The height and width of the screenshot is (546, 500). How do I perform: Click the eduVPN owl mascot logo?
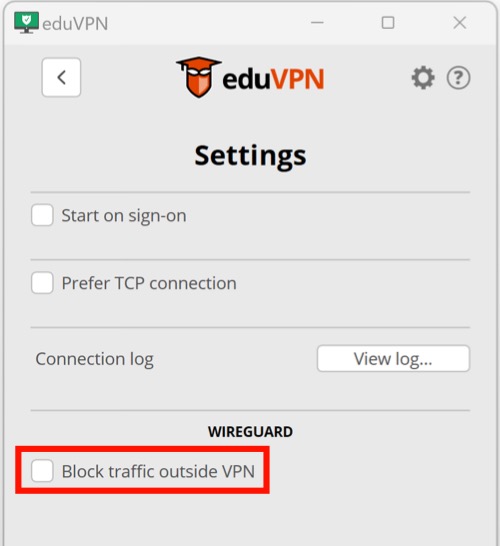pyautogui.click(x=199, y=77)
